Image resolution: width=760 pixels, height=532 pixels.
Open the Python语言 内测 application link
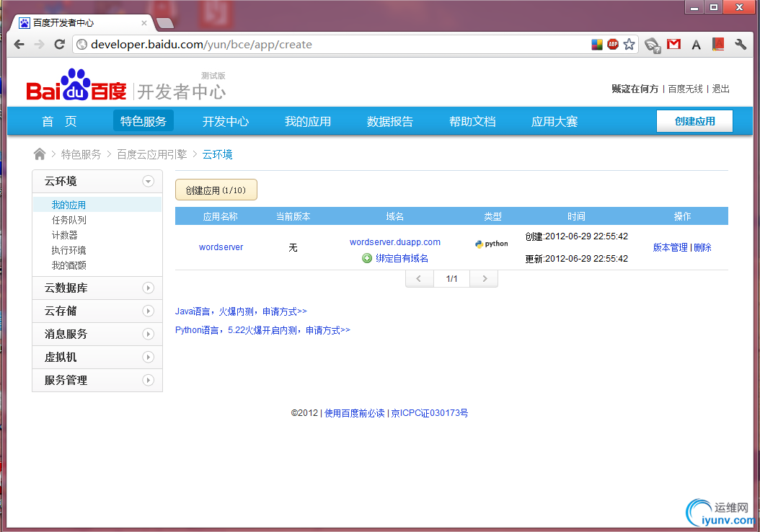[262, 330]
